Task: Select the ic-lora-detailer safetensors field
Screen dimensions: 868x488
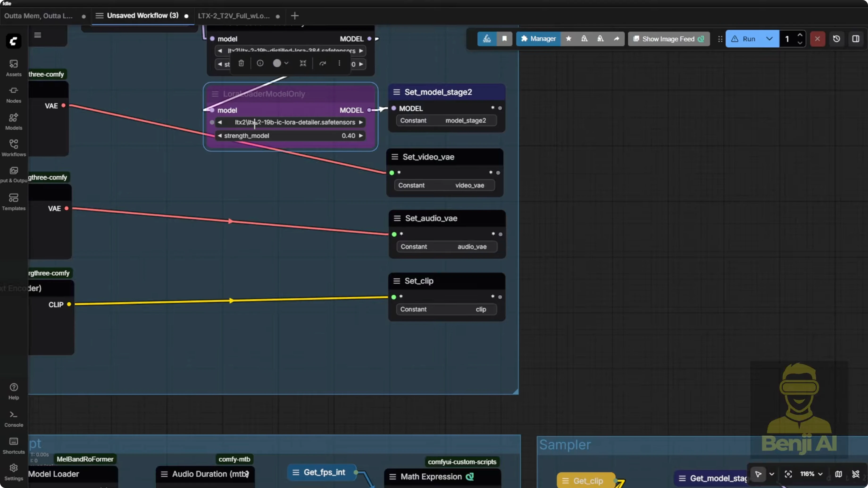Action: pos(295,122)
